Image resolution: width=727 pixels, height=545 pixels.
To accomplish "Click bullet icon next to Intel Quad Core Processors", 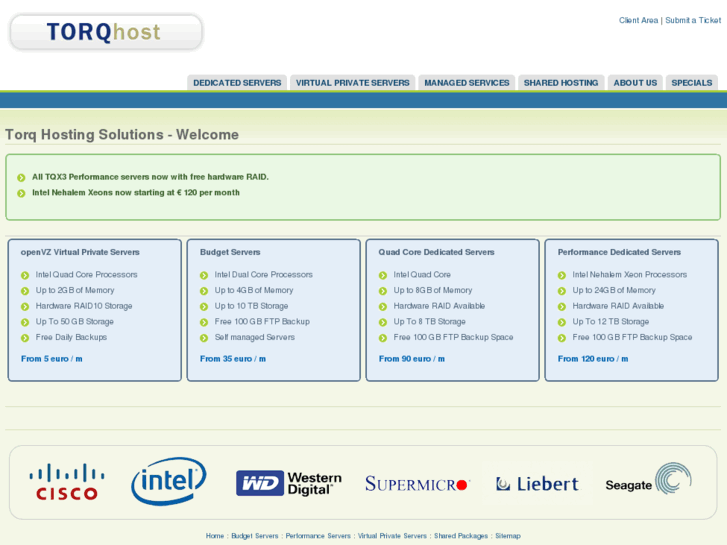I will 25,276.
